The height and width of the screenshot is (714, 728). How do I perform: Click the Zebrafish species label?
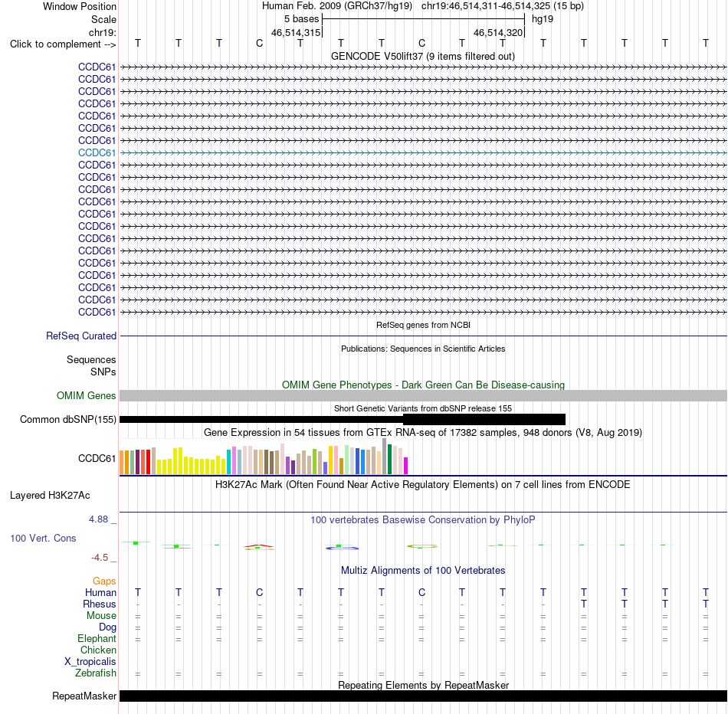pos(96,673)
